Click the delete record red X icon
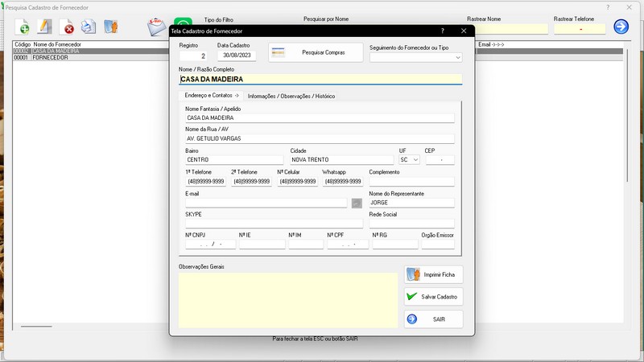 (68, 28)
